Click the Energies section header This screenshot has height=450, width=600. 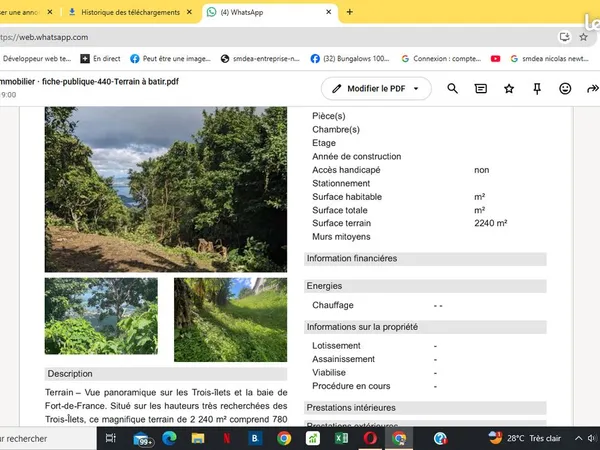(x=425, y=286)
